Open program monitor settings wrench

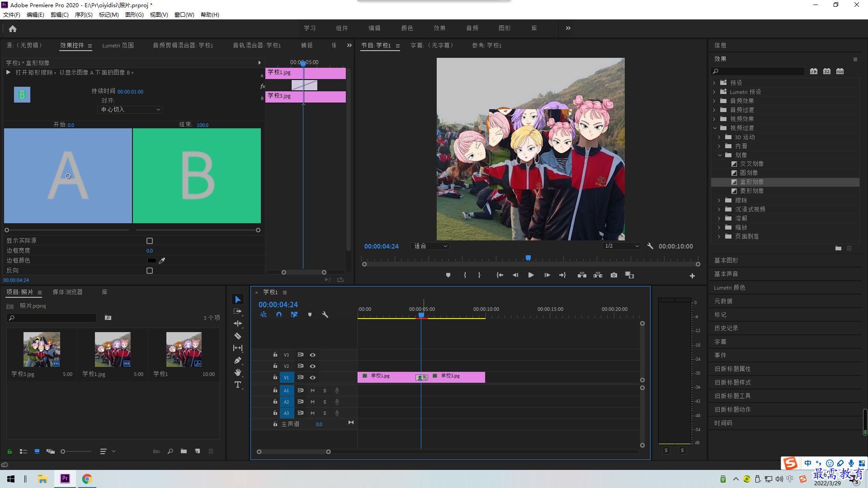(650, 246)
